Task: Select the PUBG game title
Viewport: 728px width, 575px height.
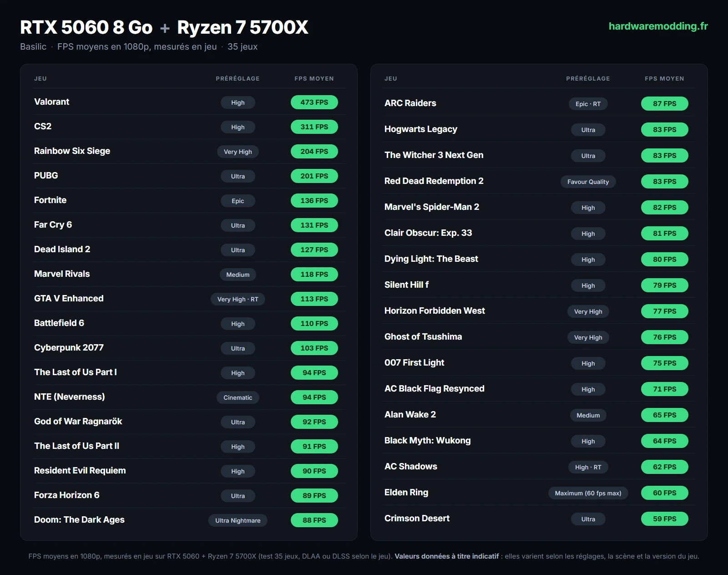Action: (46, 176)
